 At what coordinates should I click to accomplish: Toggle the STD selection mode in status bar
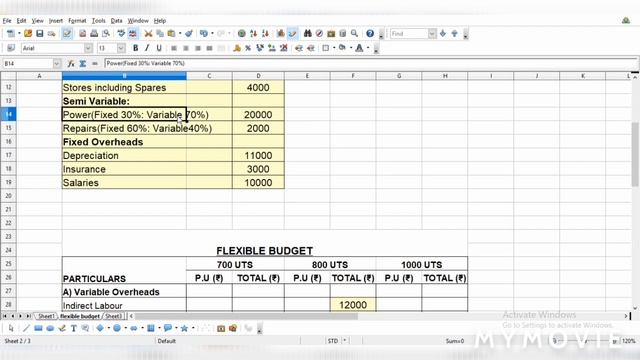click(x=333, y=341)
